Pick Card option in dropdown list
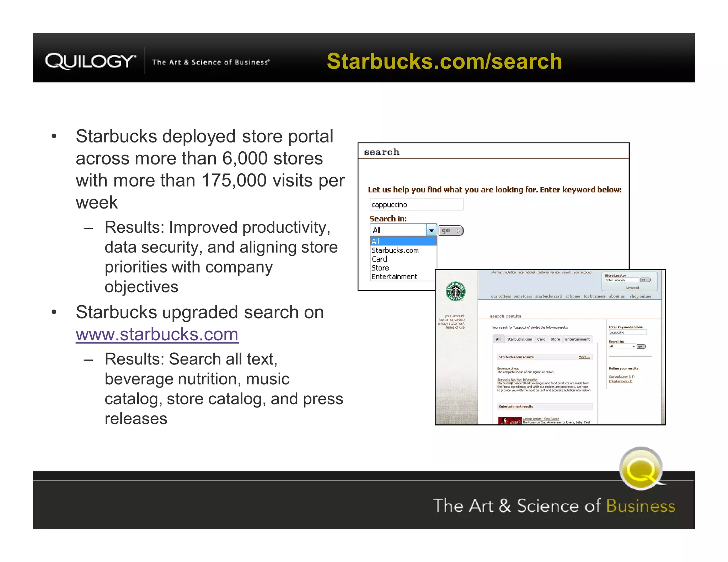The height and width of the screenshot is (562, 728). [379, 259]
